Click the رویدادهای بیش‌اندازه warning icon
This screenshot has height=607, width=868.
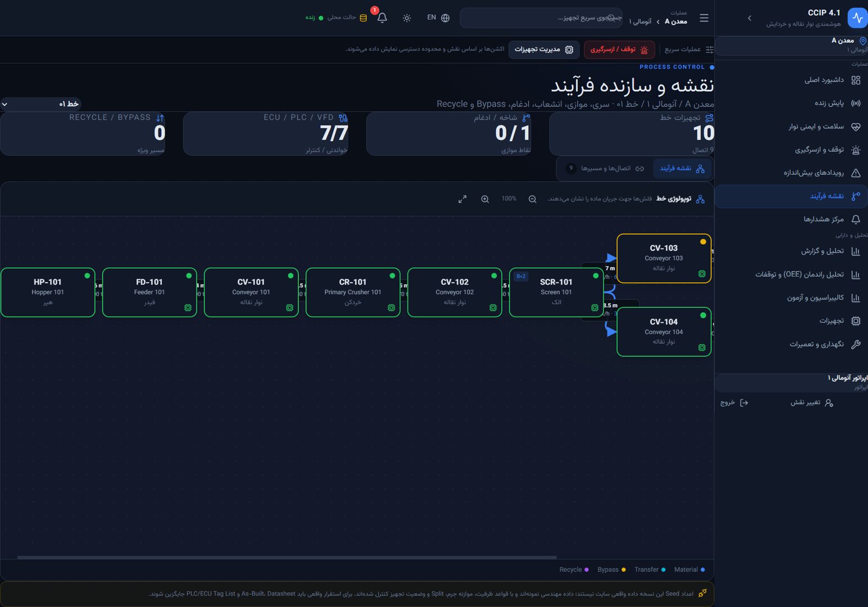[x=856, y=173]
